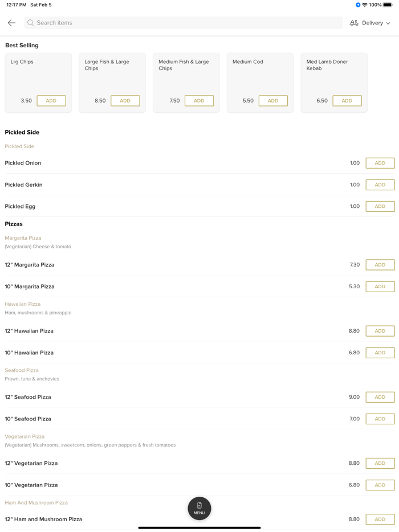This screenshot has height=532, width=399.
Task: Add 12" Margarita Pizza
Action: click(380, 265)
